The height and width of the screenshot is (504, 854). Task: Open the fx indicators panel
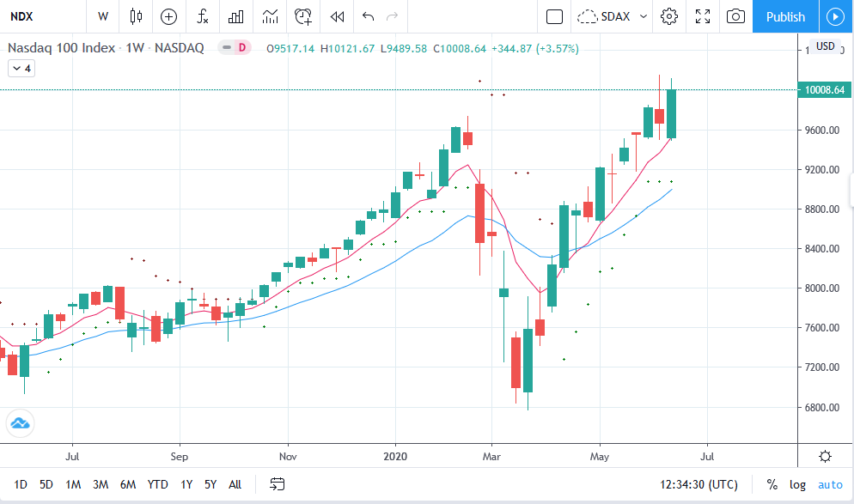tap(202, 16)
